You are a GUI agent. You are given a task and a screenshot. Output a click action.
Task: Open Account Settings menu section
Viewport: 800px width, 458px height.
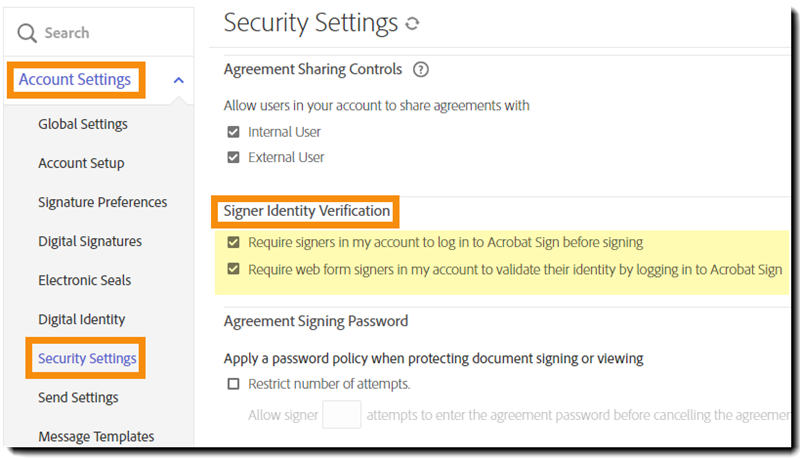pyautogui.click(x=75, y=80)
